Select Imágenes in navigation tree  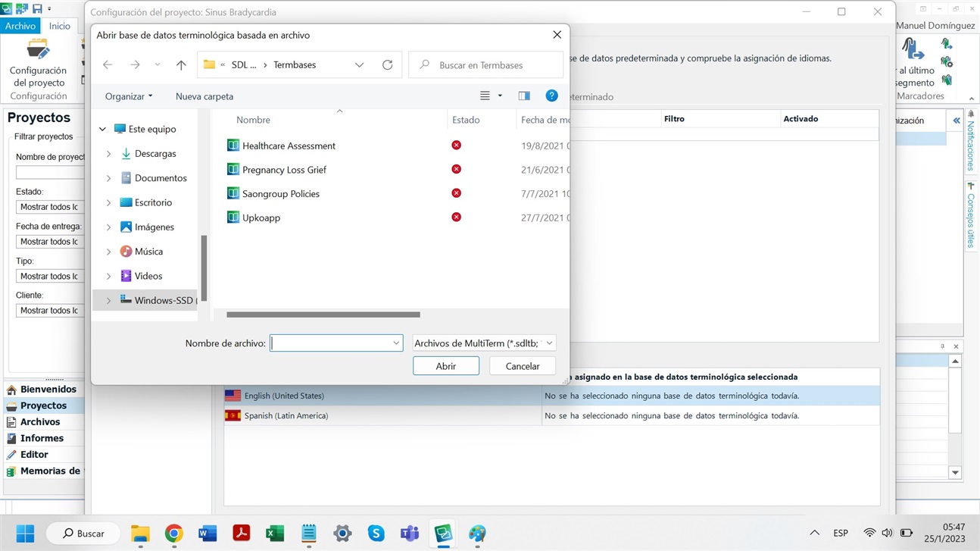pyautogui.click(x=154, y=227)
